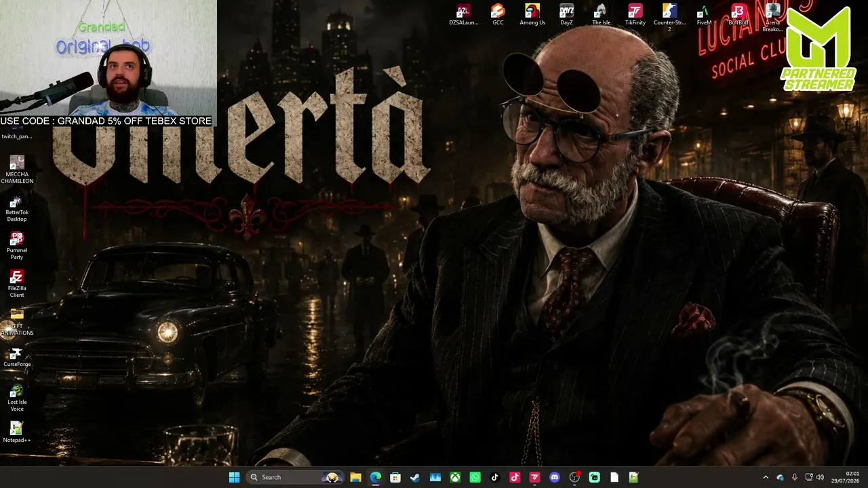This screenshot has height=488, width=868.
Task: Select the Arena Breakout desktop shortcut
Action: coord(772,18)
